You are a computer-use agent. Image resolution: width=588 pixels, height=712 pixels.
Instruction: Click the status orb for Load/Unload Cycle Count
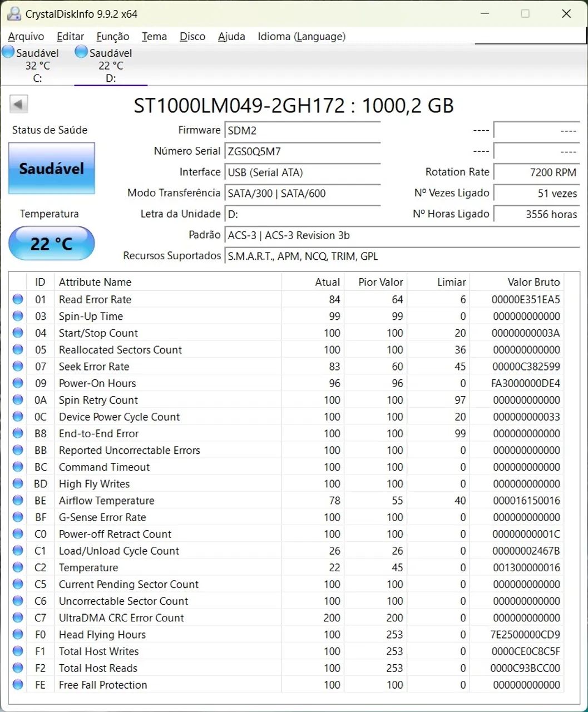[18, 551]
